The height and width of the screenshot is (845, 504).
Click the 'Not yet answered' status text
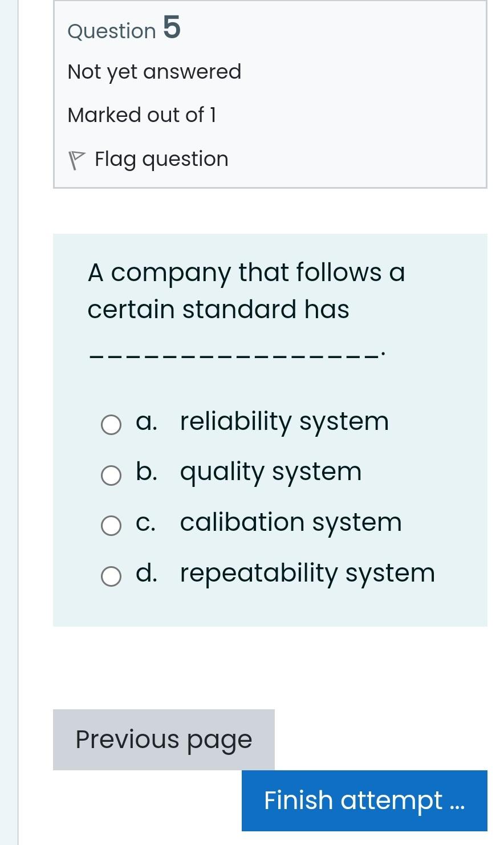tap(155, 72)
